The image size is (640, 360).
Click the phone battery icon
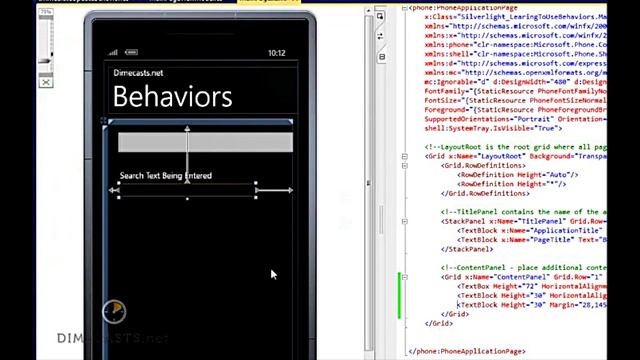131,52
